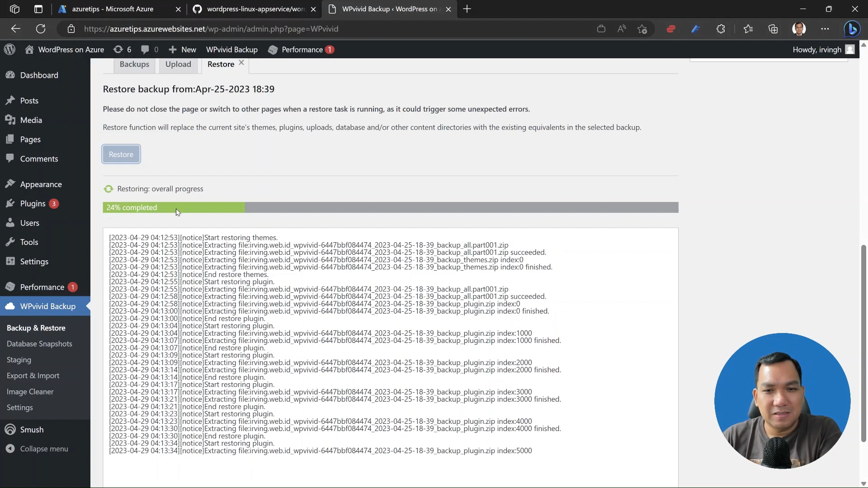This screenshot has height=488, width=868.
Task: Click the browser address bar URL
Action: [x=211, y=29]
